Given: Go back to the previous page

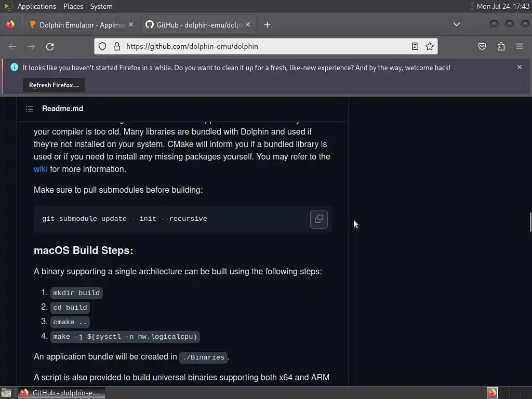Looking at the screenshot, I should pos(12,46).
